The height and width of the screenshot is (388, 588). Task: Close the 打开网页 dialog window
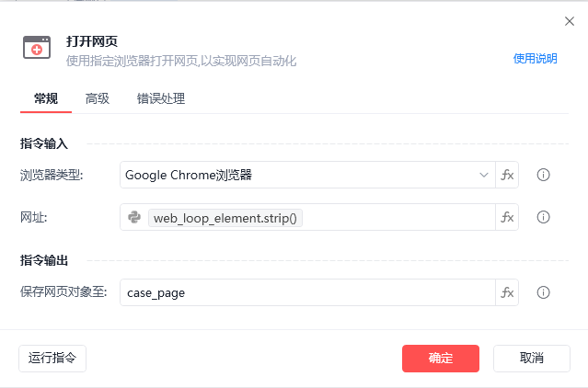(x=569, y=20)
